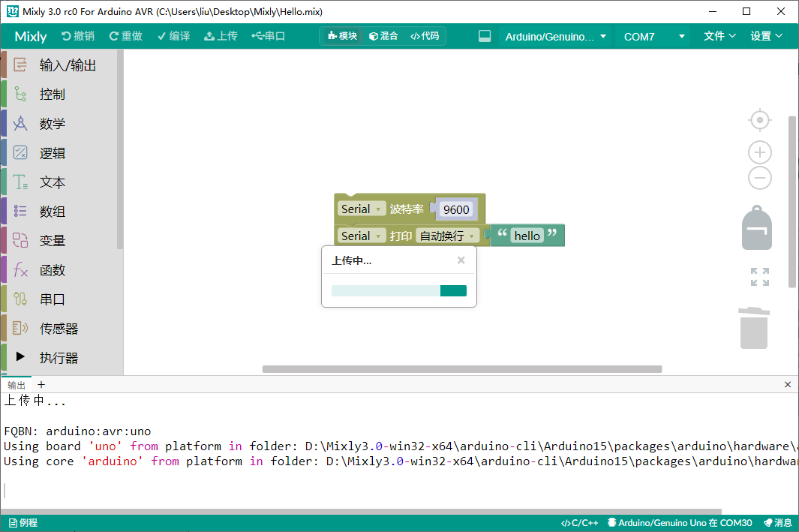Open the 函数 function category icon
The height and width of the screenshot is (532, 799).
[x=20, y=269]
